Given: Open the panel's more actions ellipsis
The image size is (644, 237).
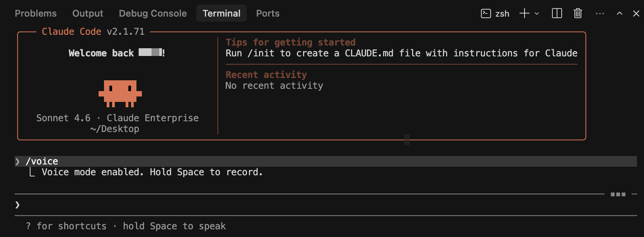Looking at the screenshot, I should pyautogui.click(x=600, y=14).
